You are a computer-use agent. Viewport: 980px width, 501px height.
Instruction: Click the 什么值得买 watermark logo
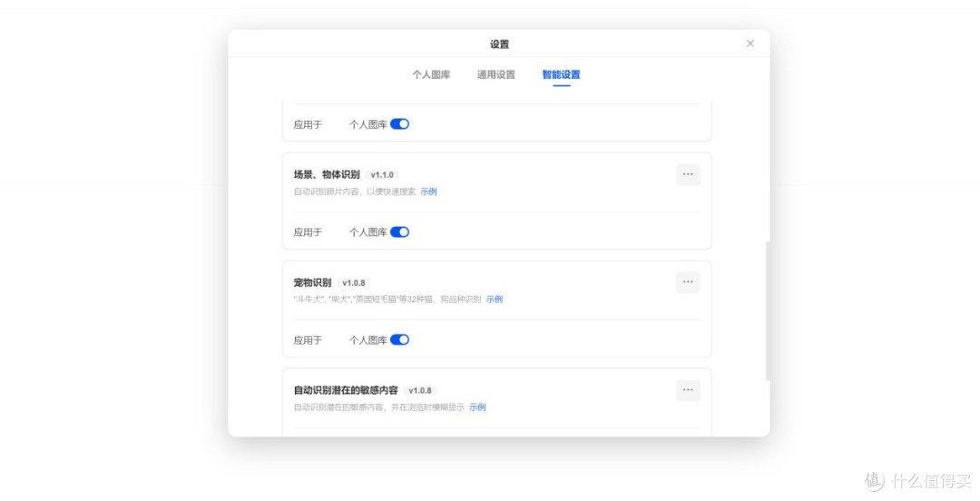(918, 481)
